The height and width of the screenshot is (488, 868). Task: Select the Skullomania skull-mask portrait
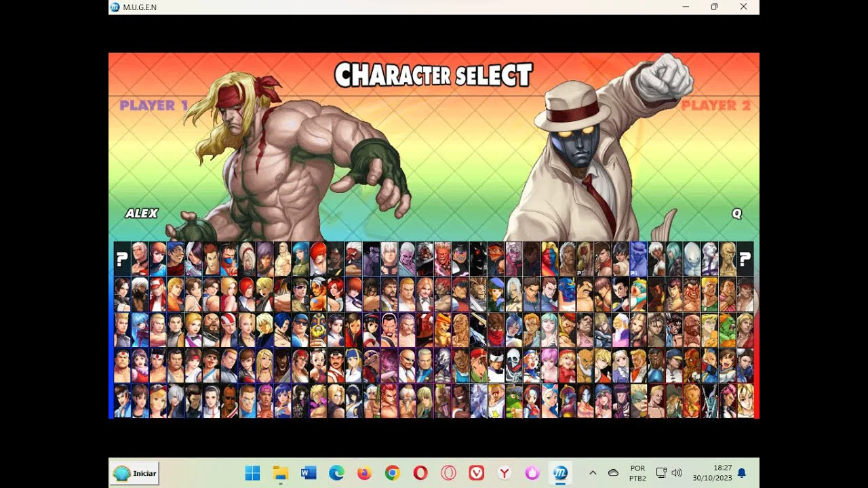514,365
